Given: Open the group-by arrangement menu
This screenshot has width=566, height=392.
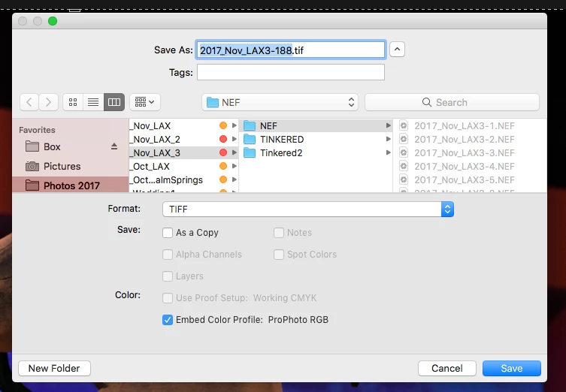Looking at the screenshot, I should tap(145, 102).
